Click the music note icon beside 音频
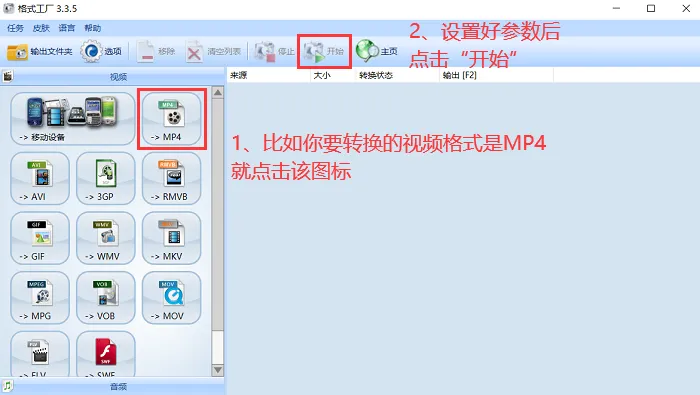700x395 pixels. coord(8,386)
